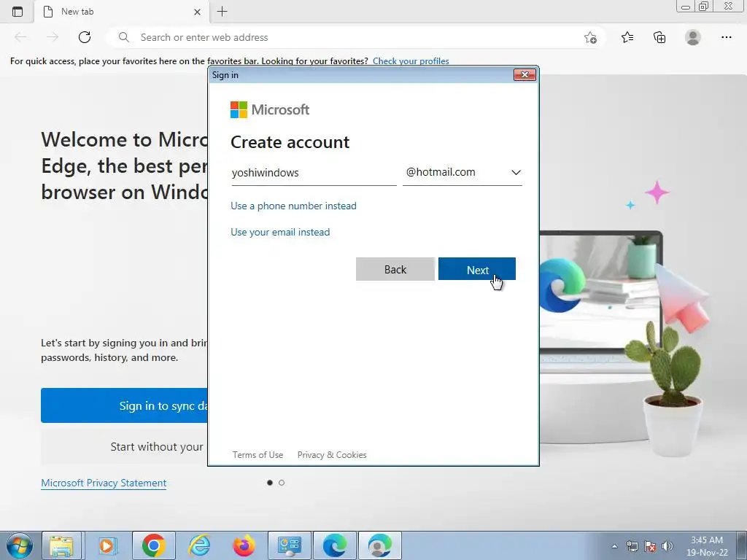Switch to Edge profile sign-in taskbar icon

click(379, 545)
